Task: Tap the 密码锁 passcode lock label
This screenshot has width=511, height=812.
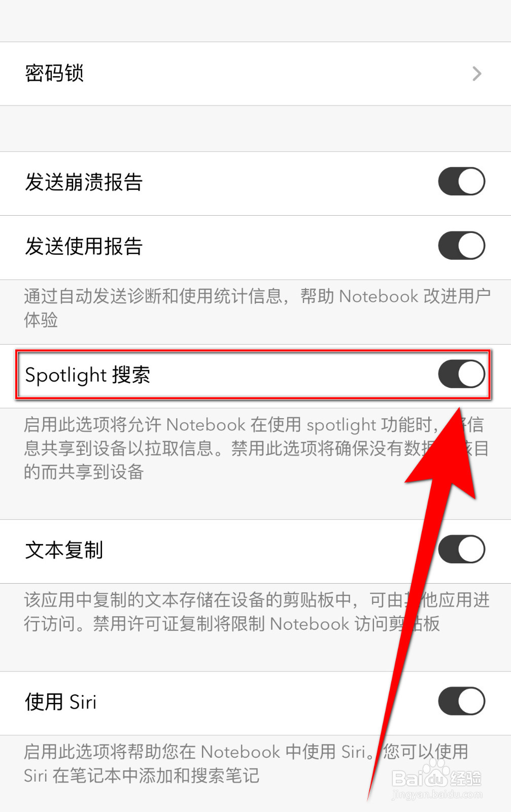Action: pyautogui.click(x=54, y=74)
